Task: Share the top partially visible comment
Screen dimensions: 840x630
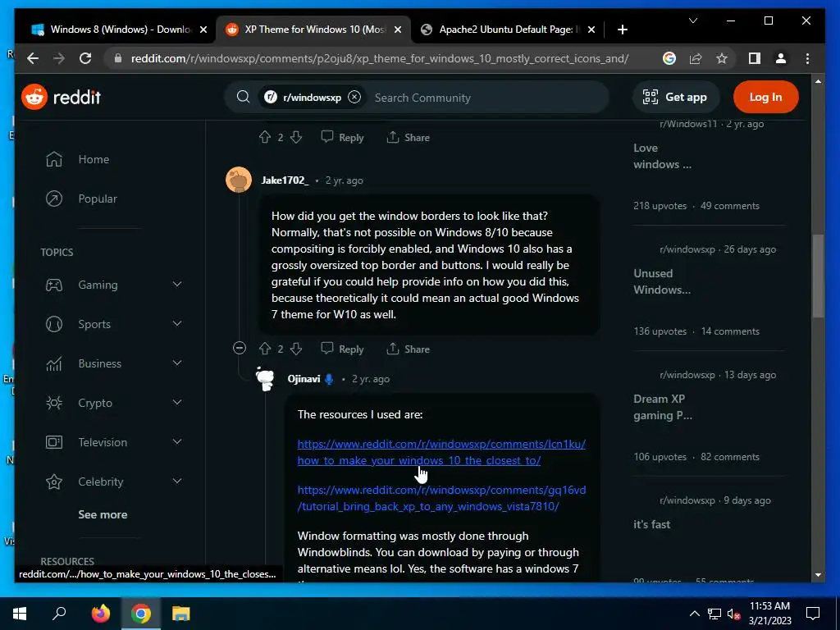Action: tap(409, 137)
